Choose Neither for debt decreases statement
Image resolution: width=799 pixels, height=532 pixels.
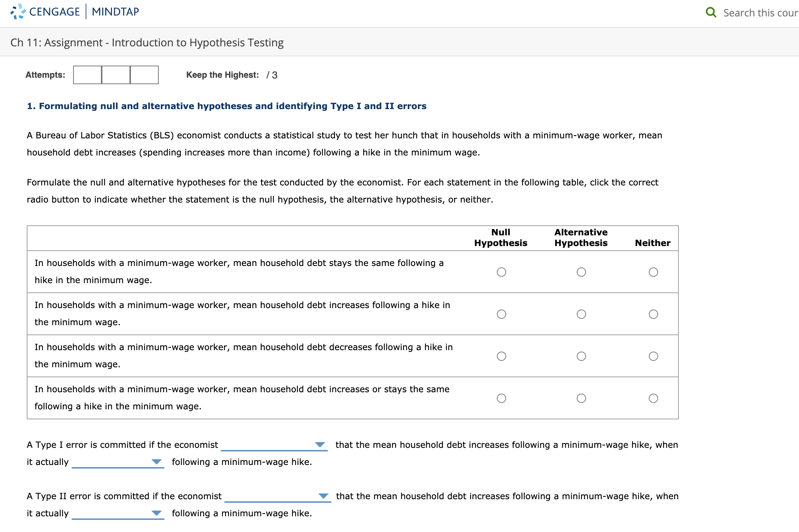point(653,356)
